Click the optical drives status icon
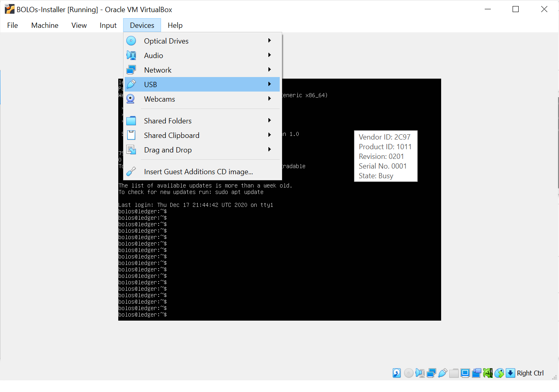Screen dimensions: 559x392 408,373
